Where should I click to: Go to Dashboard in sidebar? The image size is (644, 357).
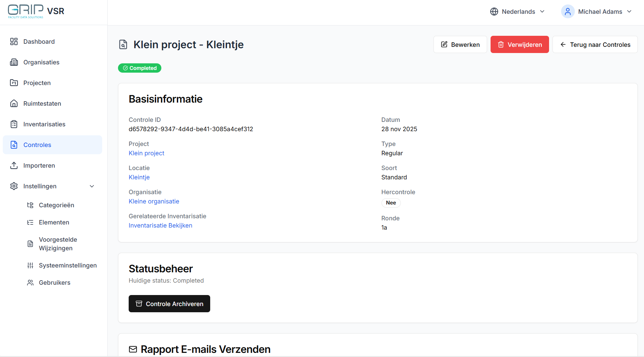[x=52, y=42]
